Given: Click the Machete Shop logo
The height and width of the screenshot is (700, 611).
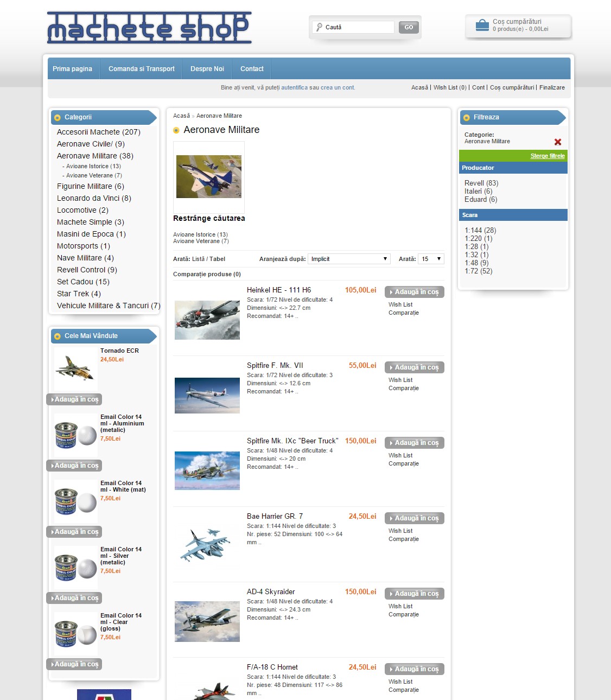Looking at the screenshot, I should point(149,28).
